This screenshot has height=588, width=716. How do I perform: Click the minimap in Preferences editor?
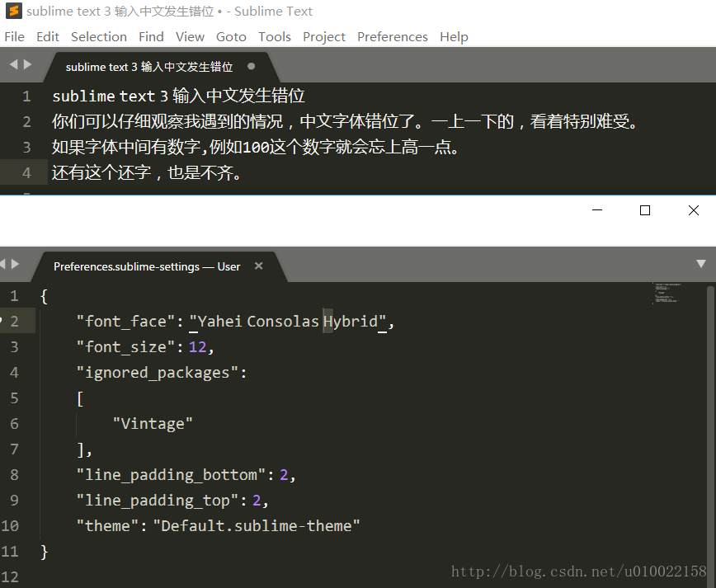tap(667, 293)
